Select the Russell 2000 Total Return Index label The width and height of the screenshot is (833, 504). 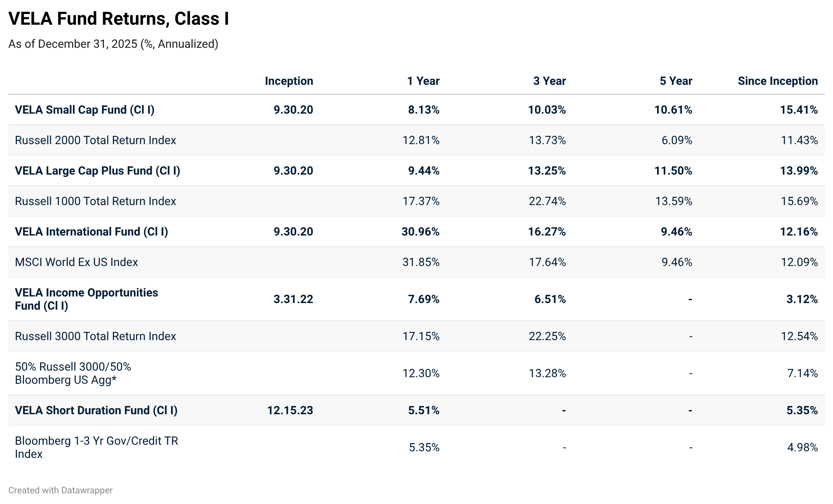tap(95, 140)
